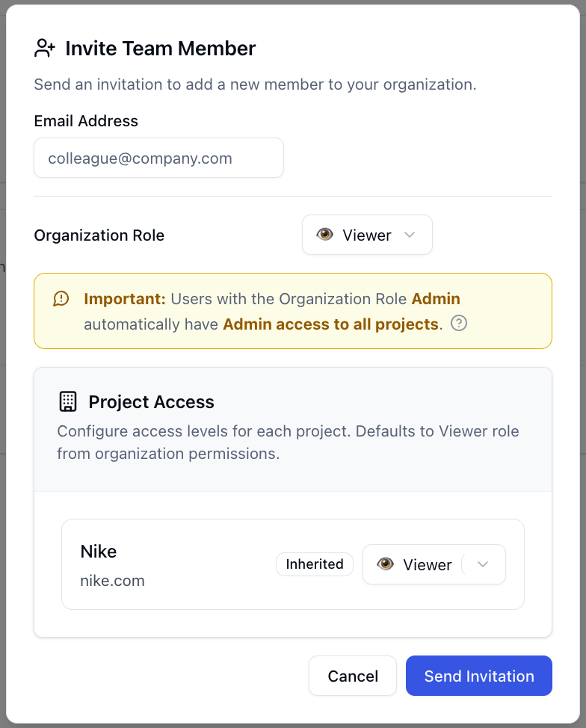Click the Inherited badge on Nike project
This screenshot has height=728, width=586.
(315, 564)
